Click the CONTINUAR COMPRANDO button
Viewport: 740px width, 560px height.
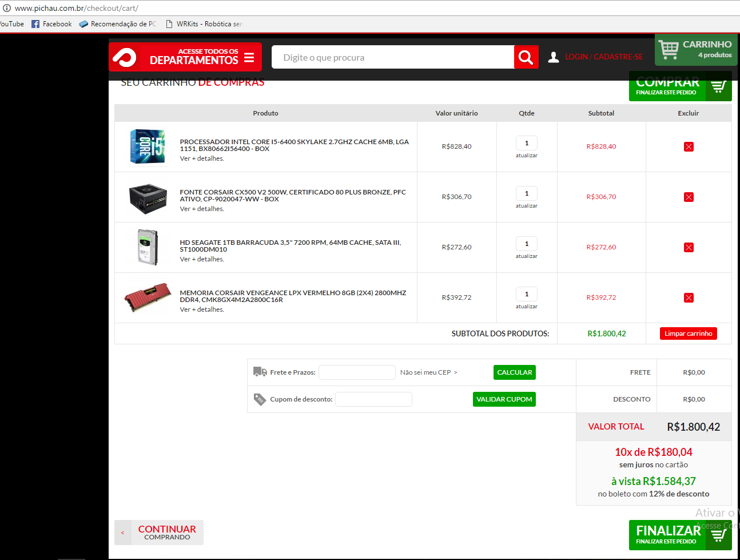coord(159,533)
